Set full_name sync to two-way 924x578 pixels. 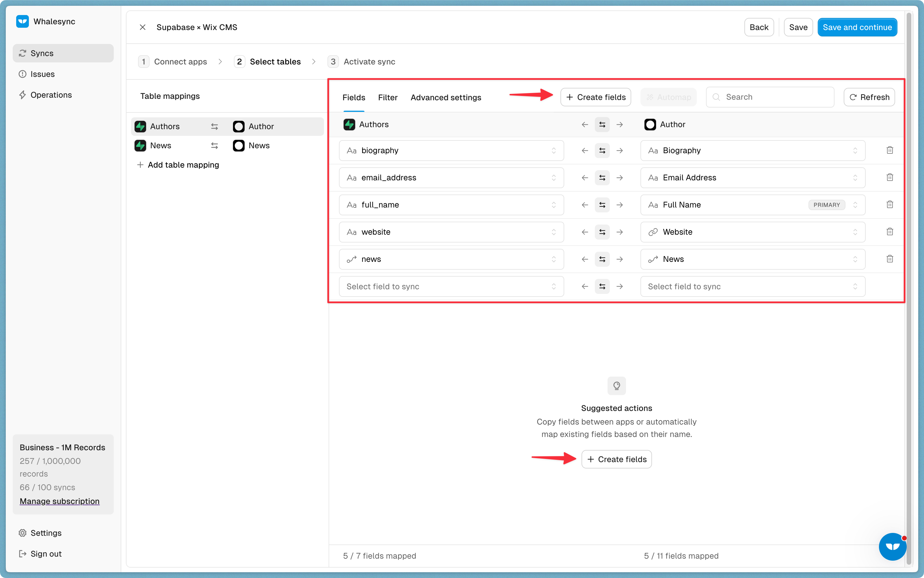click(x=602, y=205)
